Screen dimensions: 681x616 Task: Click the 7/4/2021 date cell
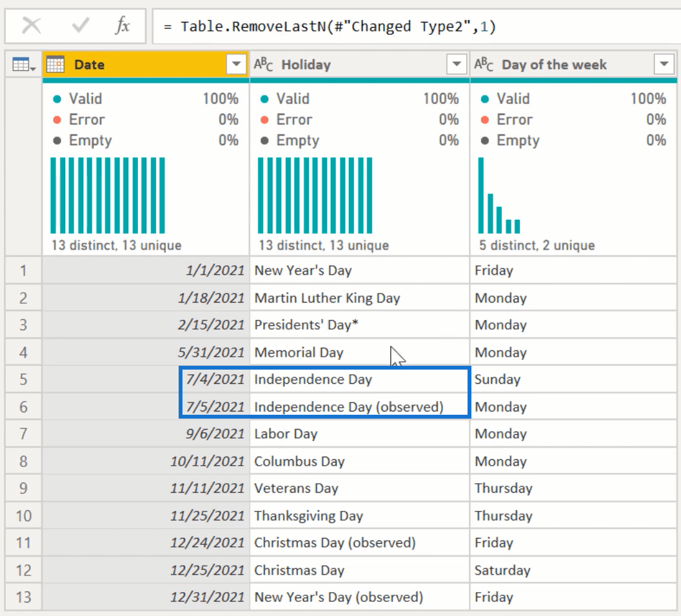[x=146, y=379]
